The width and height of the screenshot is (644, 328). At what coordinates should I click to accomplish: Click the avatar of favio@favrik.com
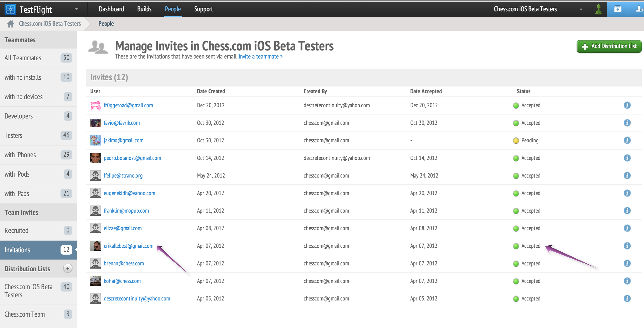(x=96, y=123)
